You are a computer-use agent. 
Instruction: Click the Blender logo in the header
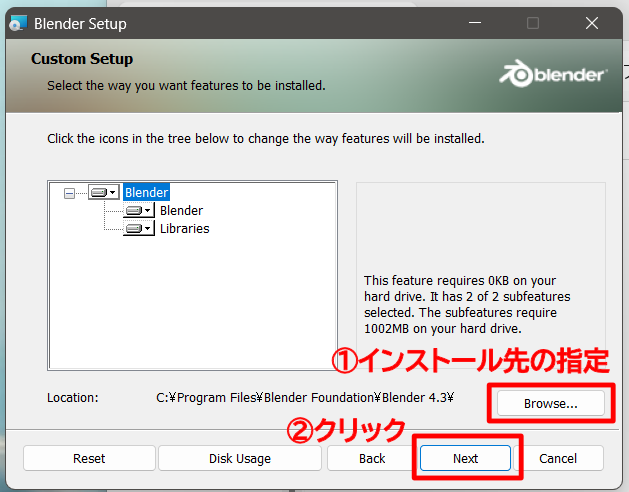pos(553,74)
